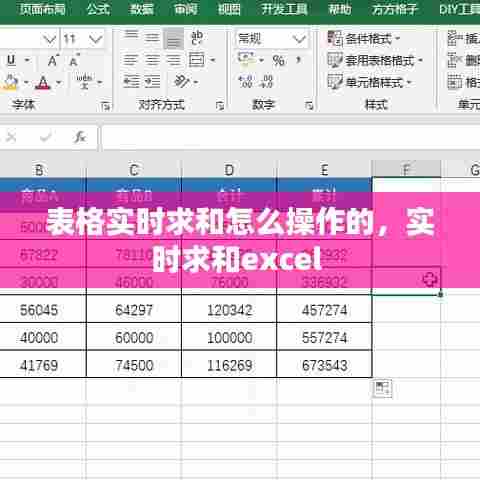Open phonetic guide wén icon

pyautogui.click(x=85, y=82)
